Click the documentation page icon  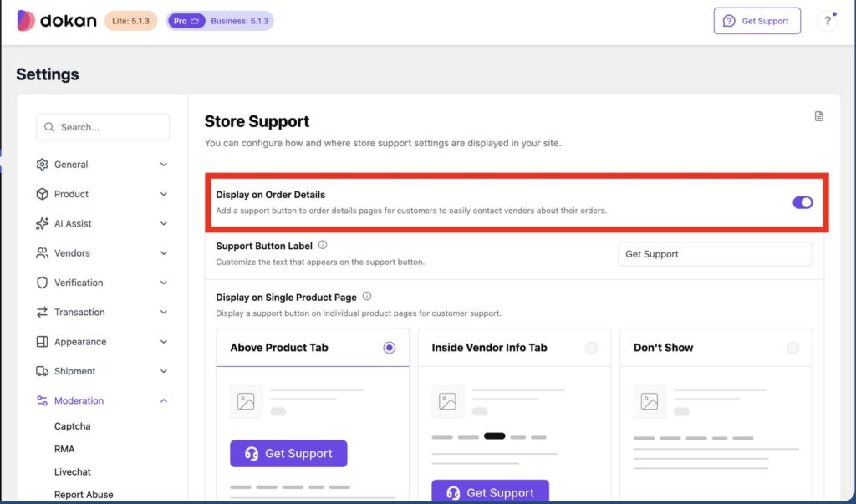click(818, 116)
